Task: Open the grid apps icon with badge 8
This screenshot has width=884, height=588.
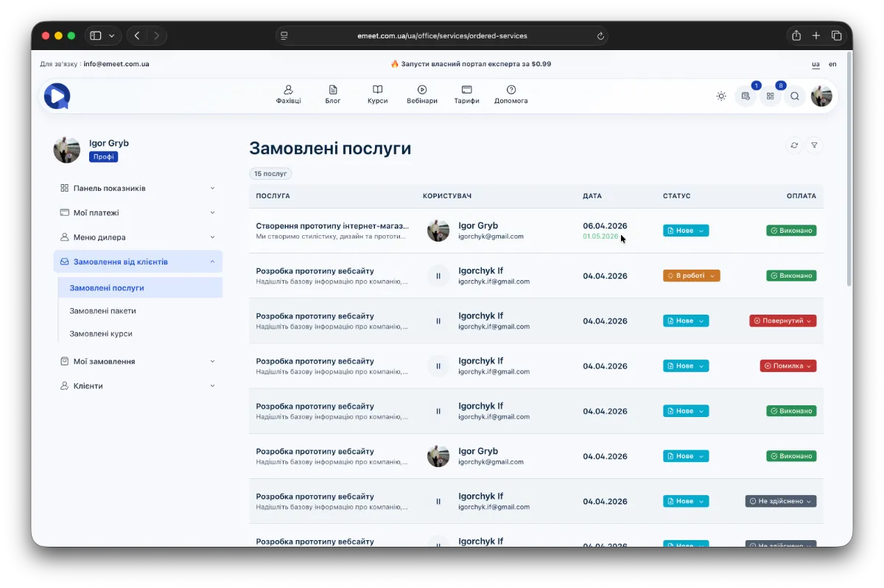Action: [x=771, y=96]
